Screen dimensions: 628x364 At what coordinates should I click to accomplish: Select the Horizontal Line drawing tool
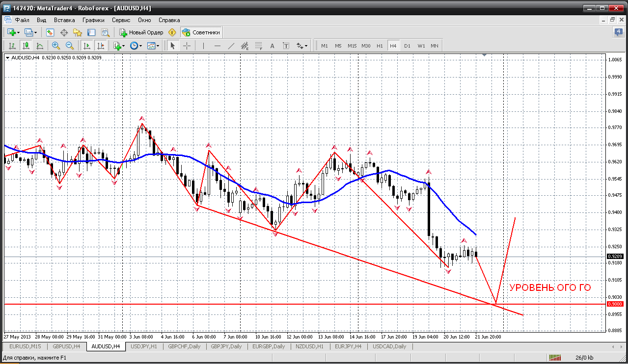point(218,46)
